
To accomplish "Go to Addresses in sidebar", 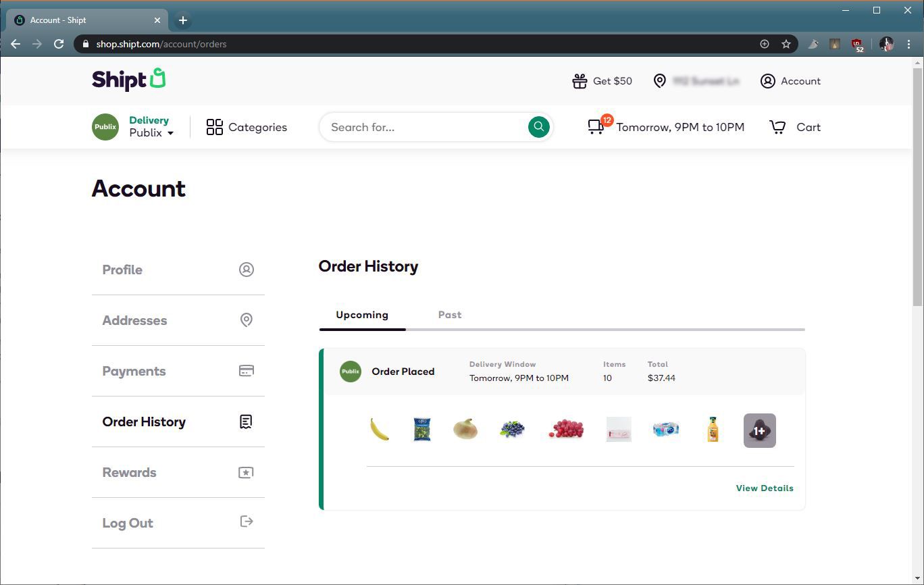I will (178, 320).
